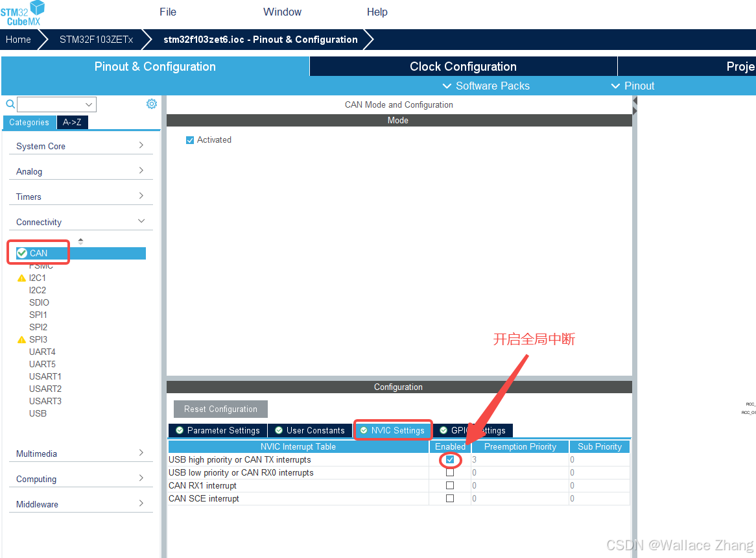Enable USB low priority or CAN RX0 interrupt

coord(450,472)
